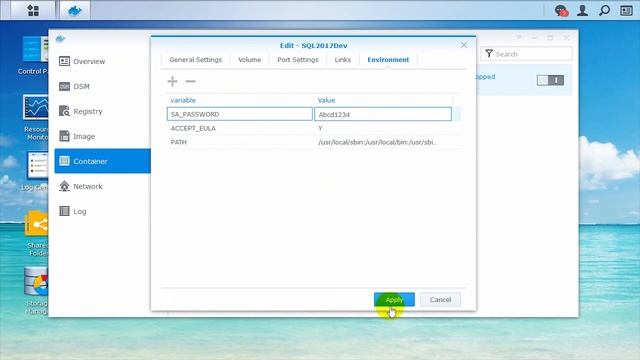Switch to General Settings tab
This screenshot has width=640, height=360.
(x=196, y=60)
